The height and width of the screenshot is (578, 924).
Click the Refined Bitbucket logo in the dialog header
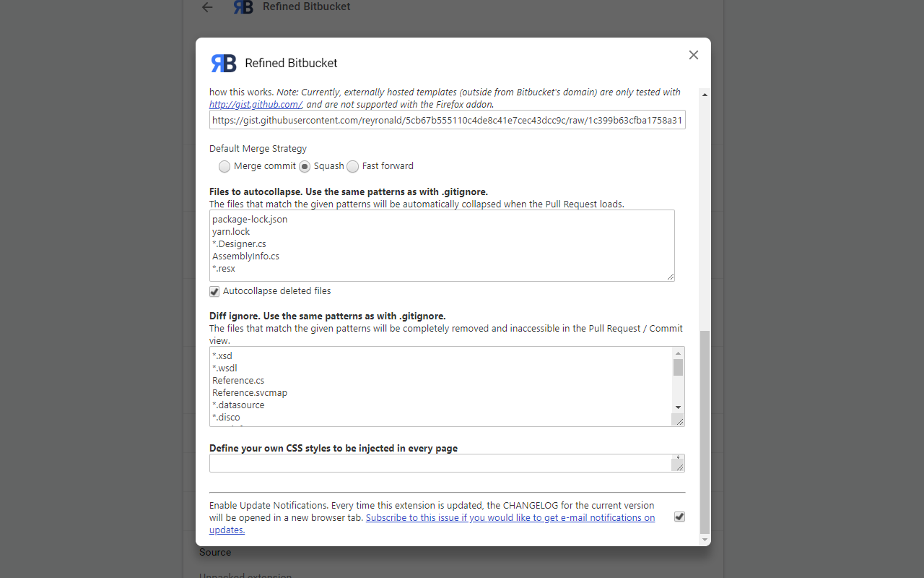click(x=223, y=64)
